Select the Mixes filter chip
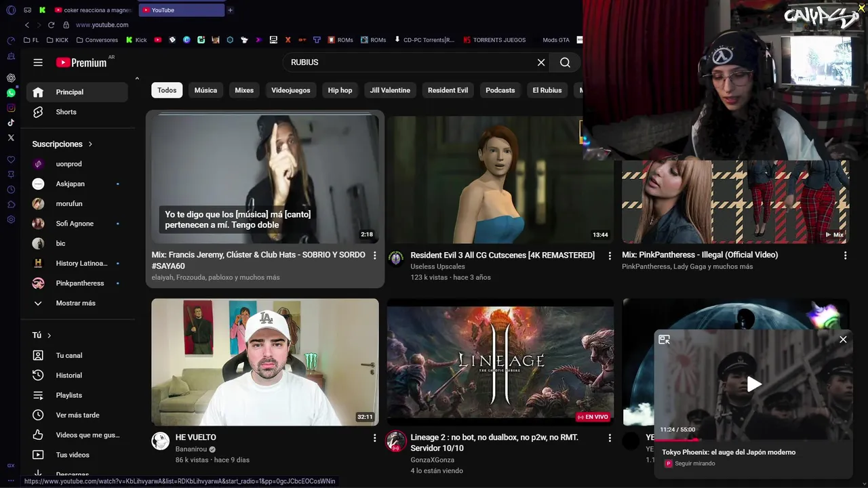Viewport: 868px width, 488px height. click(x=244, y=90)
